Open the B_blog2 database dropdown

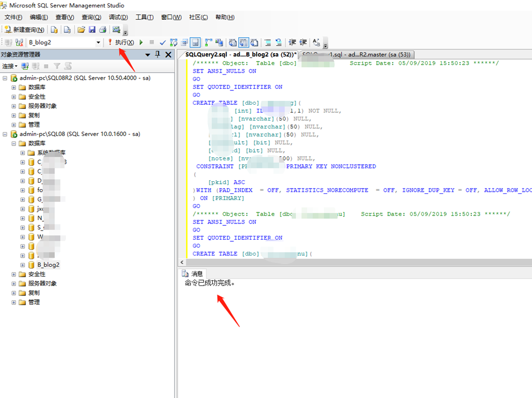(x=98, y=43)
